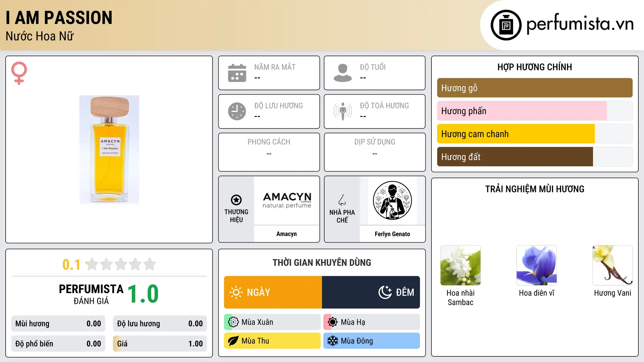
Task: Click the Mùi hương 0.00 score row
Action: pos(58,324)
